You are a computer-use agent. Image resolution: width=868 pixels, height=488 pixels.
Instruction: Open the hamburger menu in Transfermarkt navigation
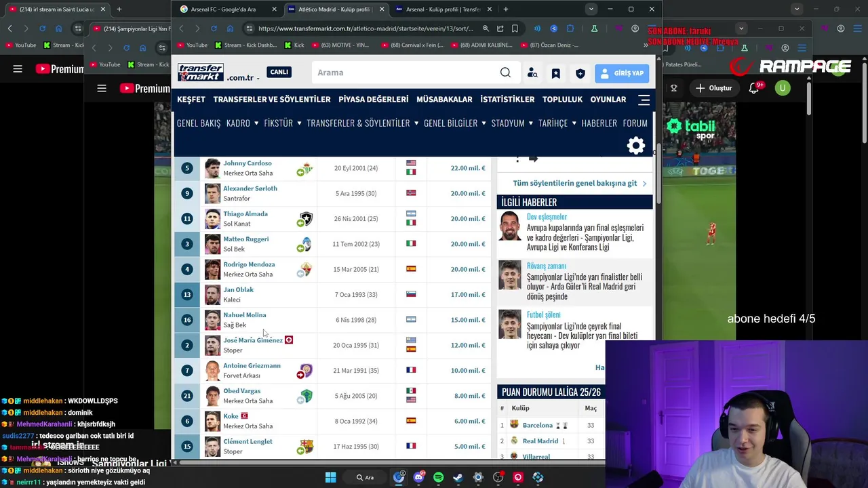pos(644,100)
